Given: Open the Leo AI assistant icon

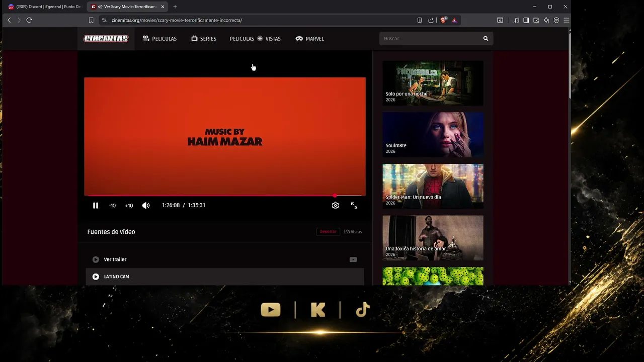Looking at the screenshot, I should tap(546, 20).
